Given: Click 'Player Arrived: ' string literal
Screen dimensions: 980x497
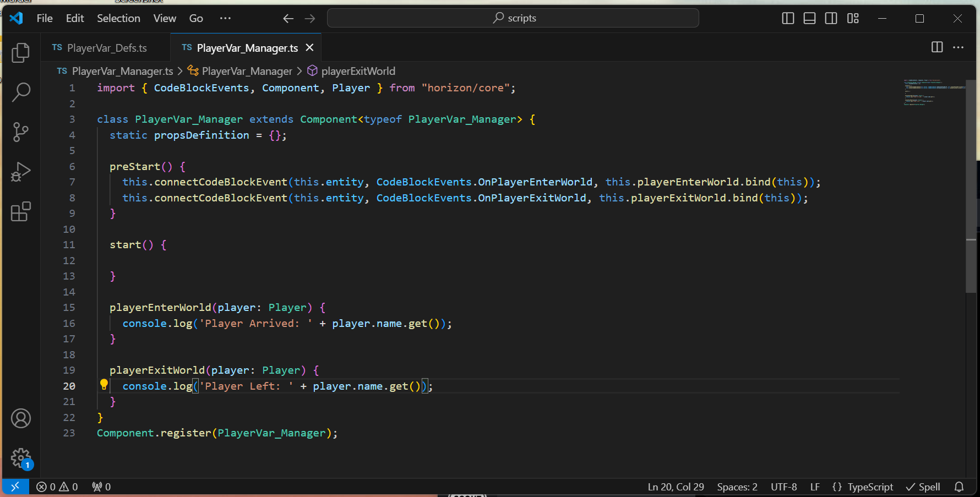Looking at the screenshot, I should (x=255, y=323).
